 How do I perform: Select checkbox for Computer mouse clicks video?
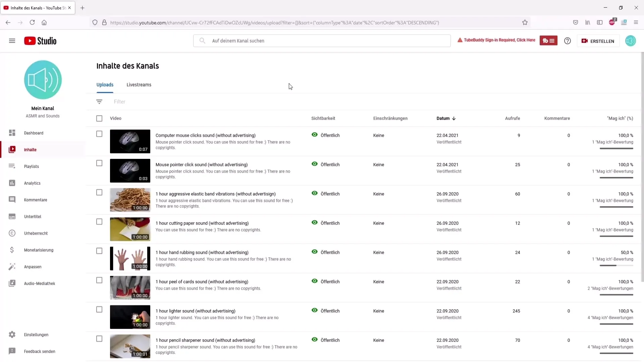[99, 134]
